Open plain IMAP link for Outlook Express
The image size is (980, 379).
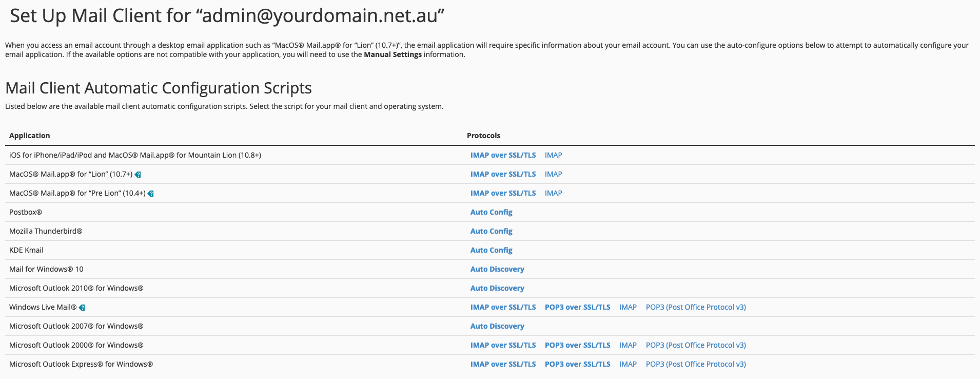tap(628, 364)
